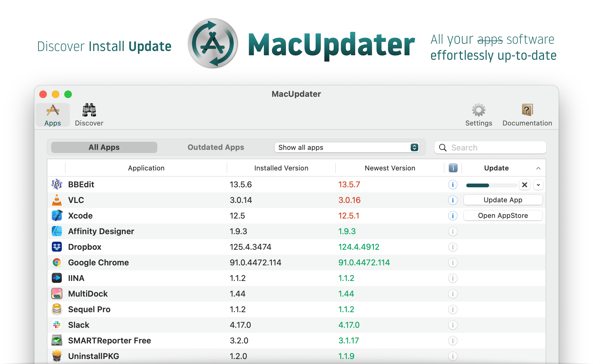The width and height of the screenshot is (593, 364).
Task: Click the Dropbox app icon
Action: coord(57,247)
